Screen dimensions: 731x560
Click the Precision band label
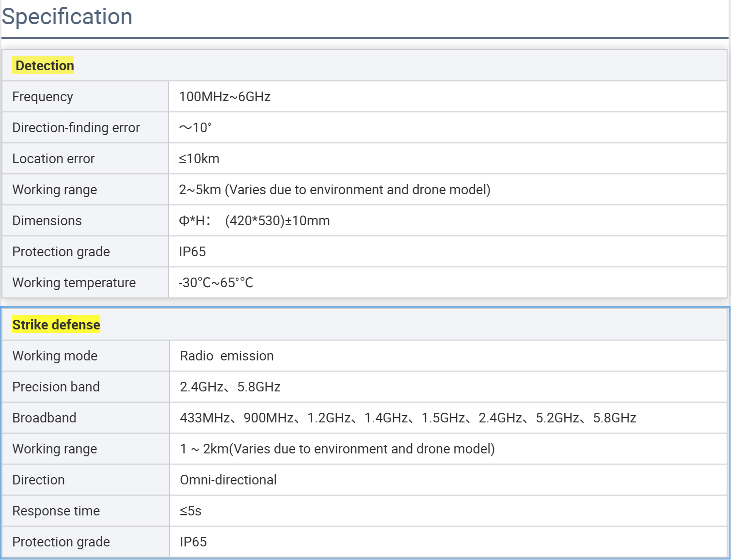(56, 387)
